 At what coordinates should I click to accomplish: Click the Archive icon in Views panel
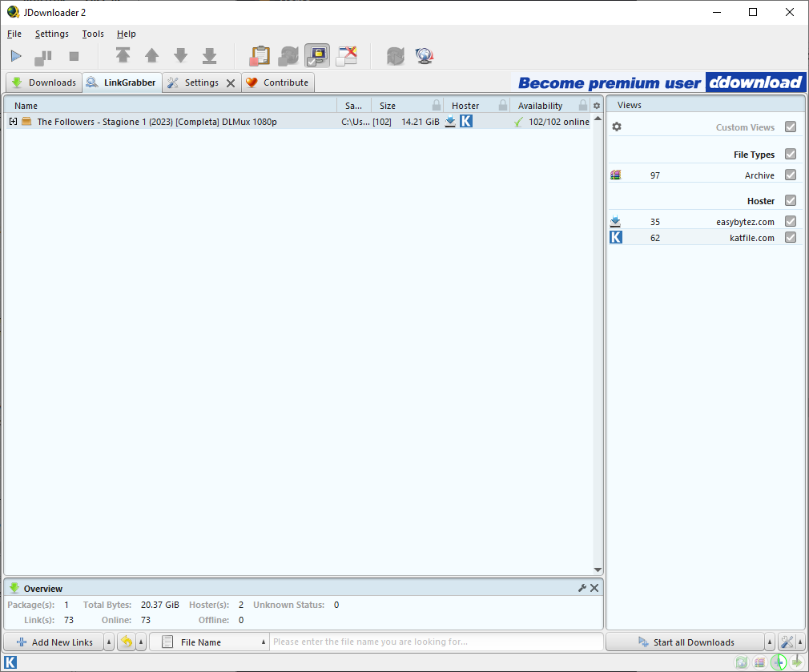tap(615, 175)
